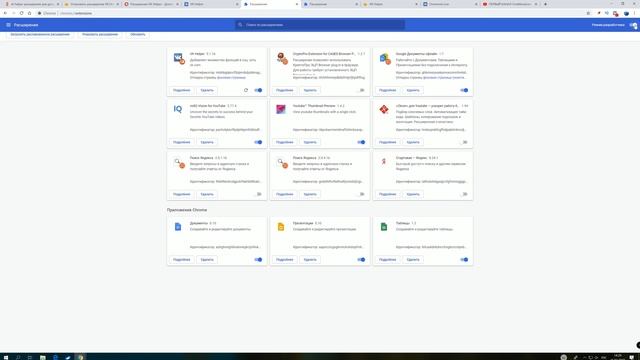
Task: Click Удалить for Таблицы app
Action: pyautogui.click(x=413, y=260)
